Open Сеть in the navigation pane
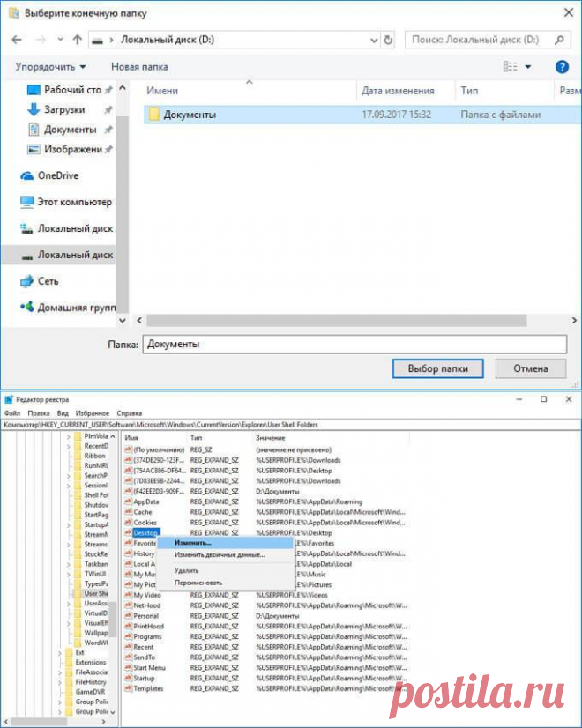Image resolution: width=582 pixels, height=728 pixels. [x=40, y=281]
